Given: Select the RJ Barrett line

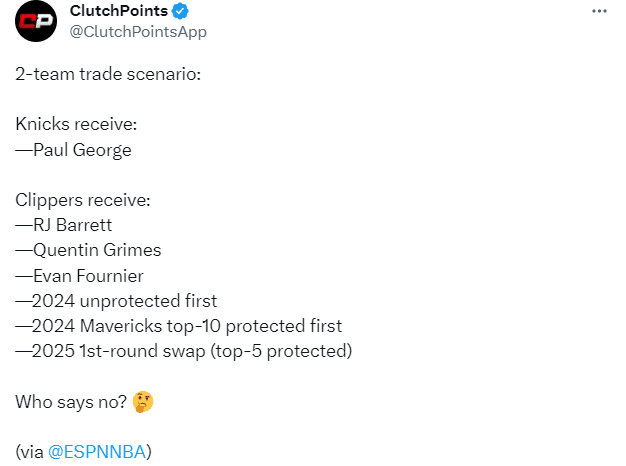Looking at the screenshot, I should [x=72, y=225].
